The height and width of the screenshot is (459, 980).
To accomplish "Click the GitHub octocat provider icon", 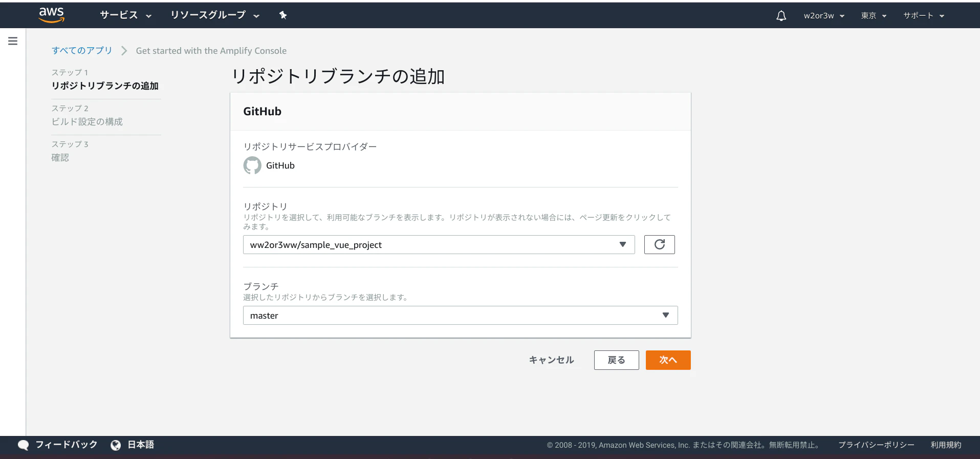I will tap(252, 165).
